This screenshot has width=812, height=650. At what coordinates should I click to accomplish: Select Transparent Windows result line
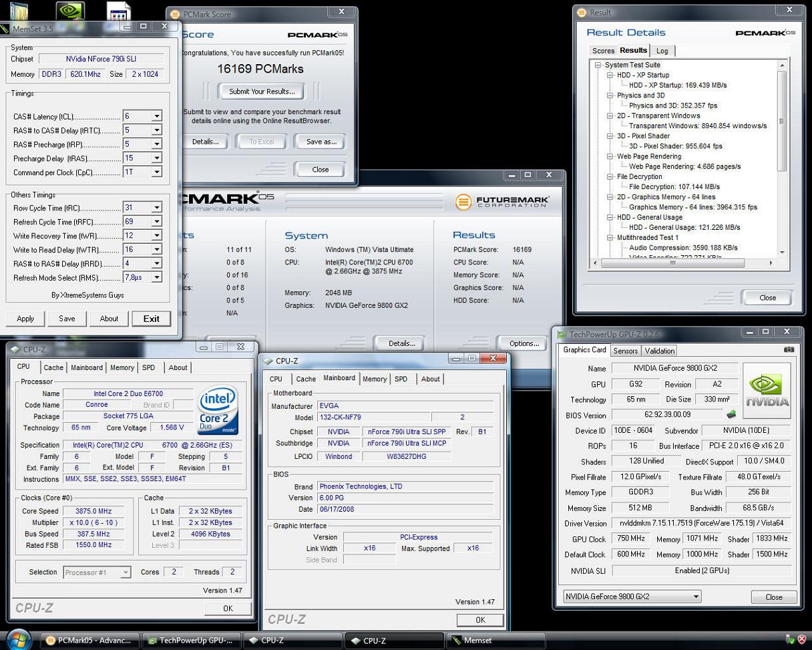(698, 126)
